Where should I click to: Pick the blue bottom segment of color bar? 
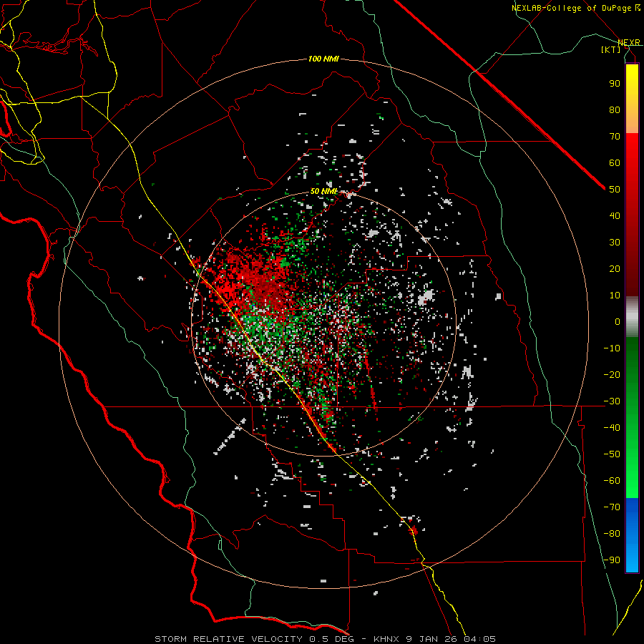click(x=632, y=535)
